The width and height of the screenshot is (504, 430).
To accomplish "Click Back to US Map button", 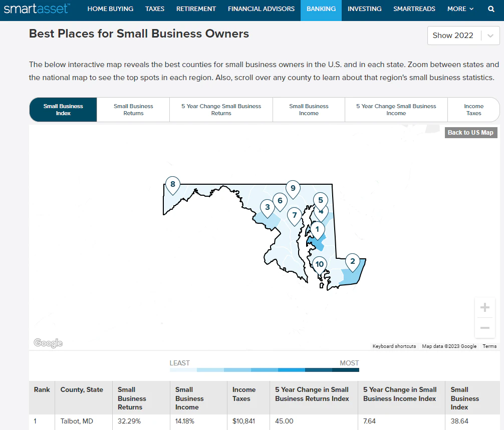I will (471, 133).
